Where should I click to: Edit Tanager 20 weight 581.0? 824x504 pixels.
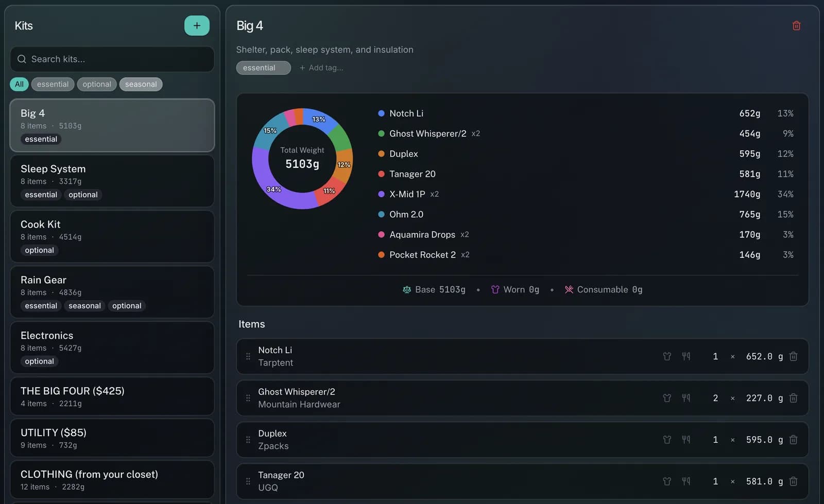click(x=759, y=481)
